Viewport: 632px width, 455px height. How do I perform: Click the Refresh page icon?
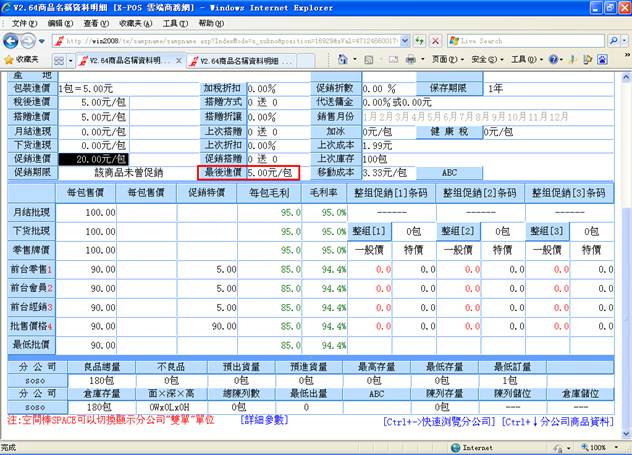(x=419, y=41)
